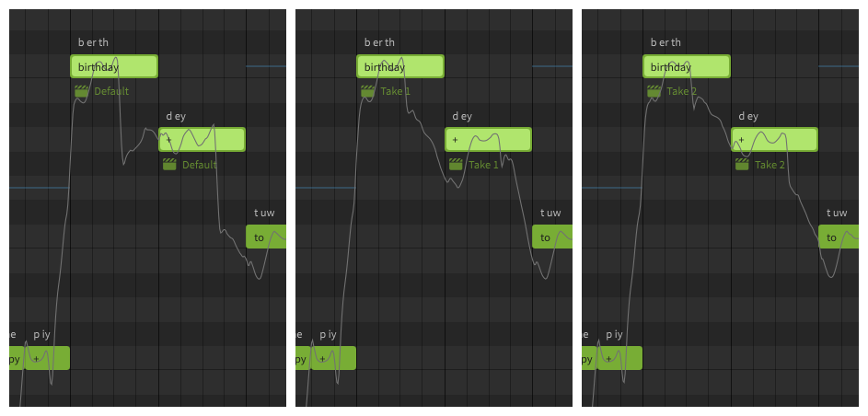Select the p iy plus note in the Default panel
This screenshot has height=416, width=868.
tap(47, 358)
